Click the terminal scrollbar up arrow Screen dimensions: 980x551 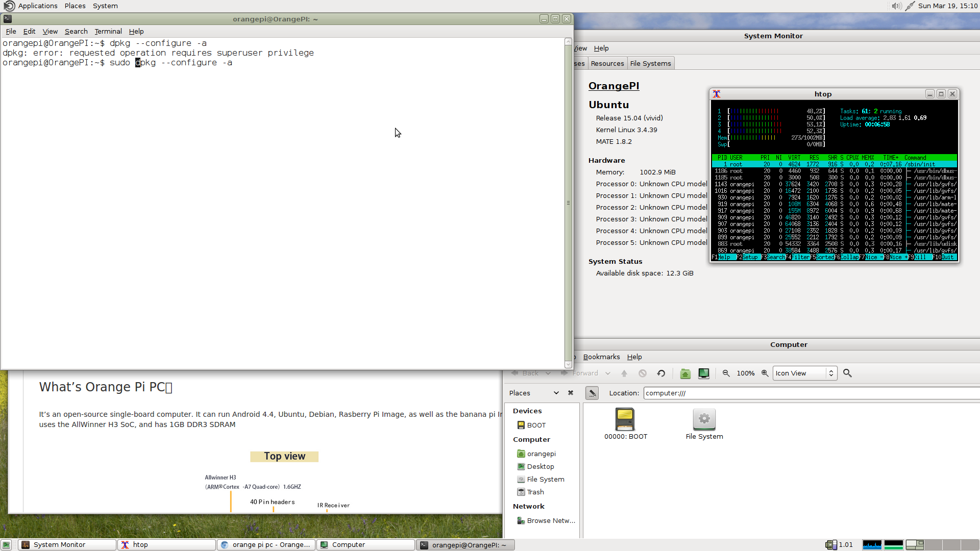[x=568, y=42]
